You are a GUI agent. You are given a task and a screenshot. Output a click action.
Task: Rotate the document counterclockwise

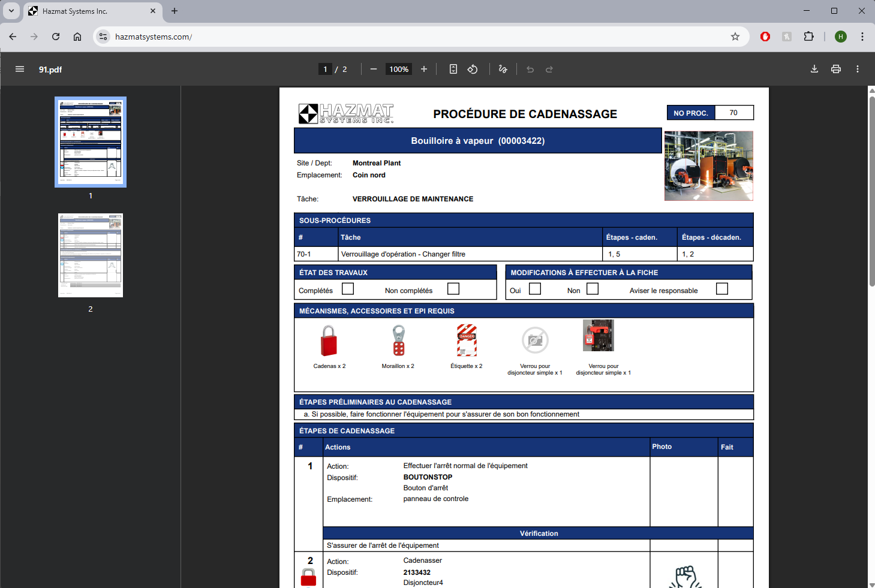click(x=473, y=69)
